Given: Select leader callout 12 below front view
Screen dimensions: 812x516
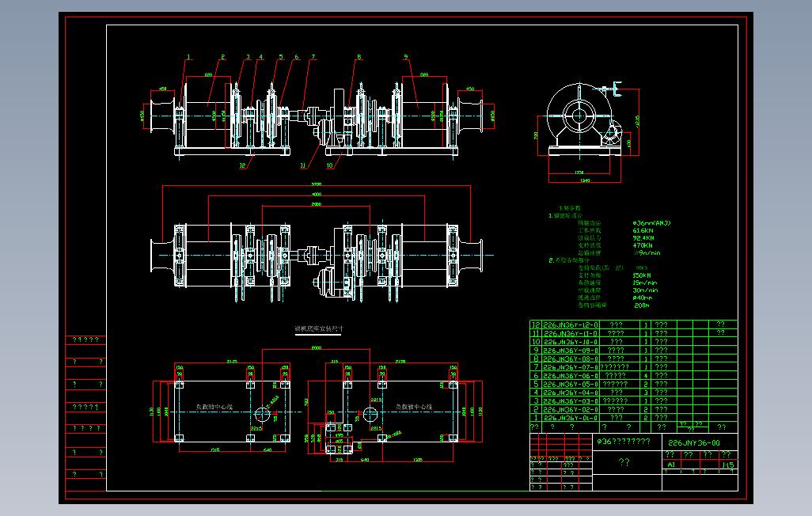Looking at the screenshot, I should [x=242, y=165].
